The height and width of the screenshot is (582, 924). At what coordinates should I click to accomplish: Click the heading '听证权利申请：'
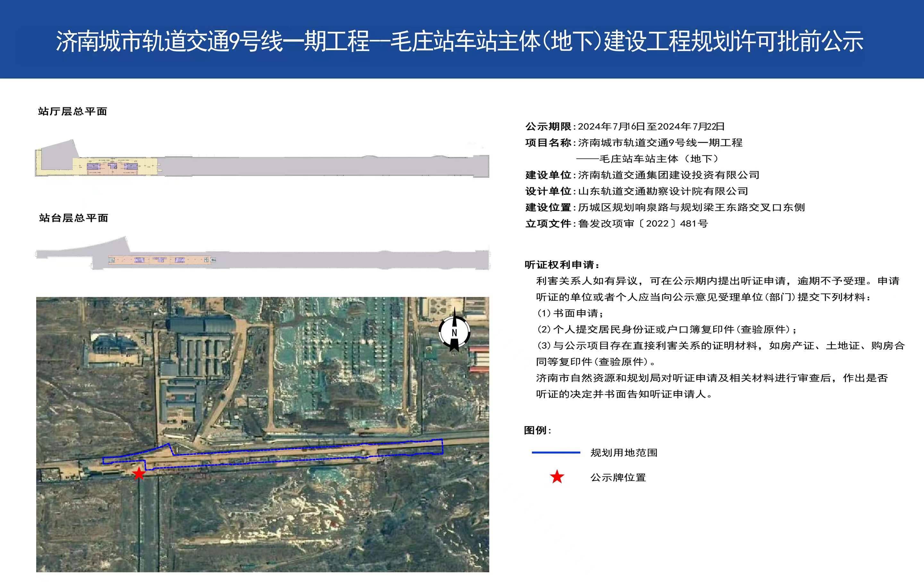click(562, 265)
